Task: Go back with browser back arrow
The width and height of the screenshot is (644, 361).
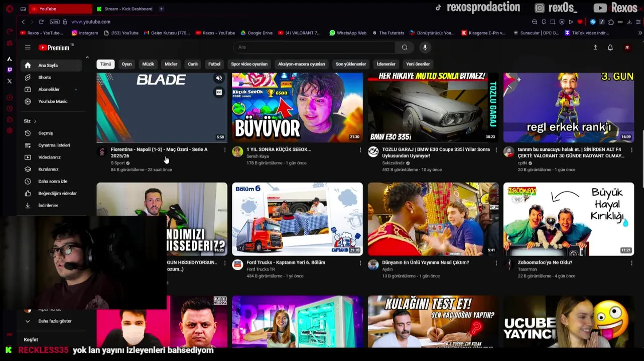Action: click(23, 22)
